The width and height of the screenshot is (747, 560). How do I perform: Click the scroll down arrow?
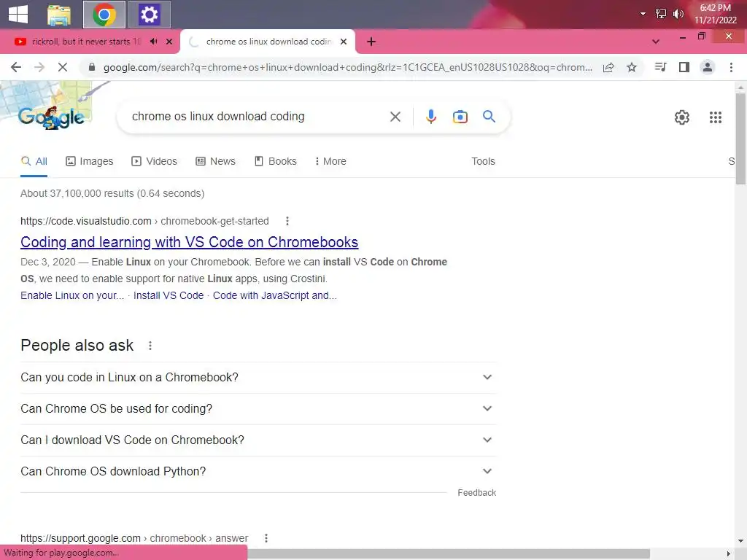click(740, 542)
